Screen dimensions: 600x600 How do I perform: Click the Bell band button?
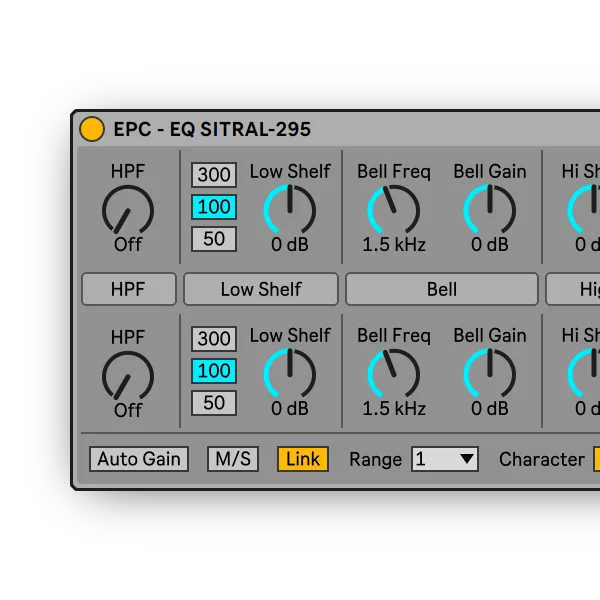tap(442, 289)
